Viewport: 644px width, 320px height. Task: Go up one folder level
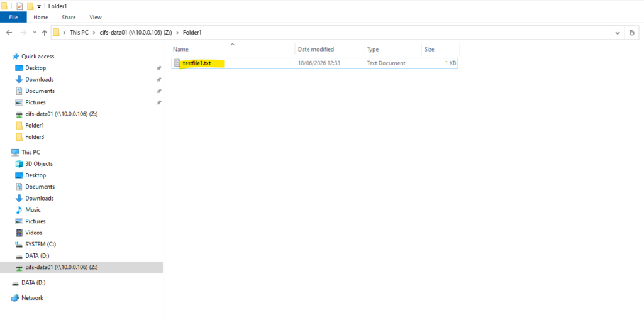tap(45, 33)
